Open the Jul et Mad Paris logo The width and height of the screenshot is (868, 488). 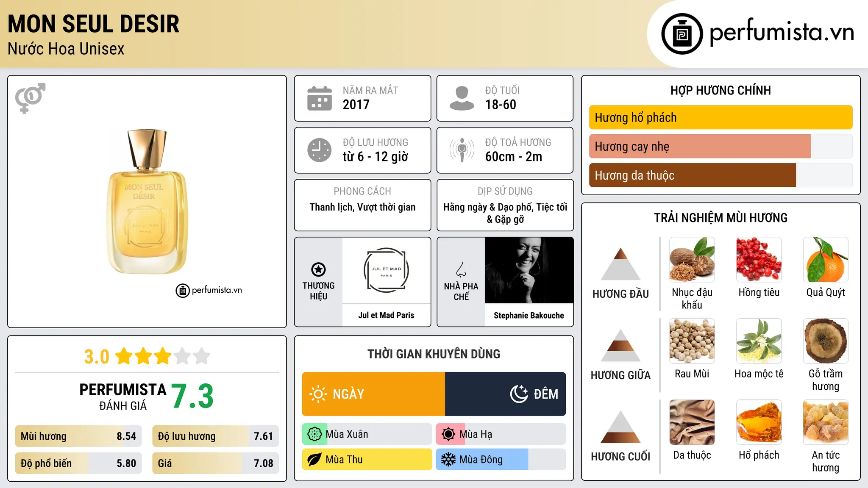(386, 270)
